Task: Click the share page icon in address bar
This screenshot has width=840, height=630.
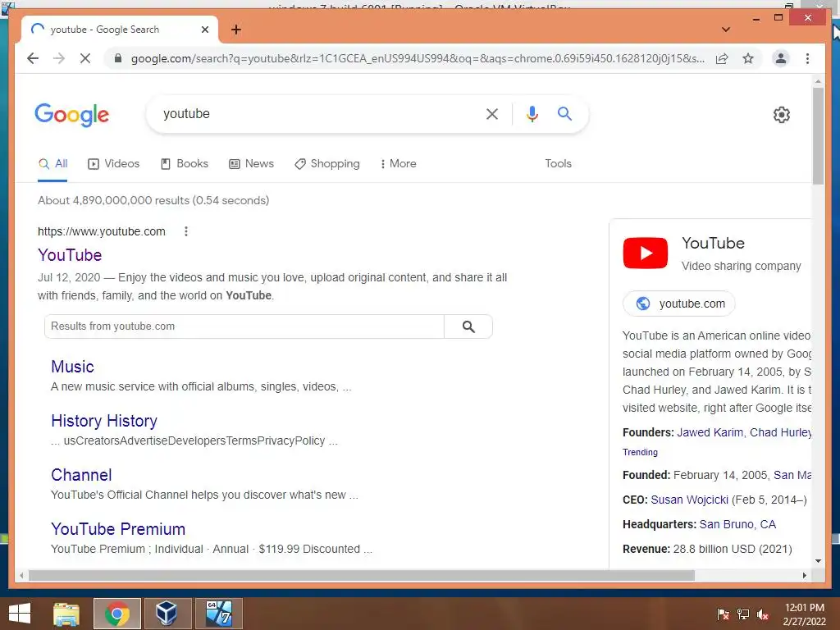Action: tap(722, 58)
